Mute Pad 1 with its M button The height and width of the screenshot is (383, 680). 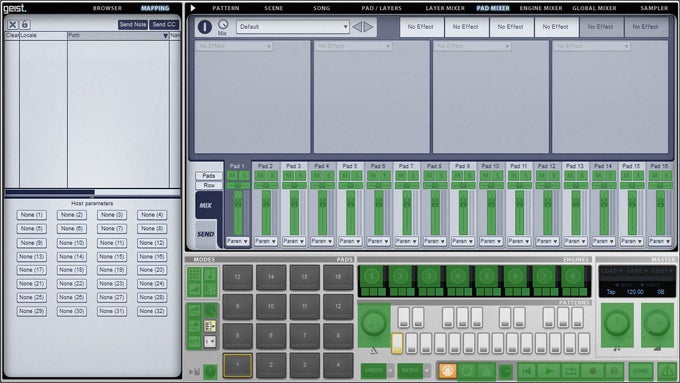click(232, 176)
